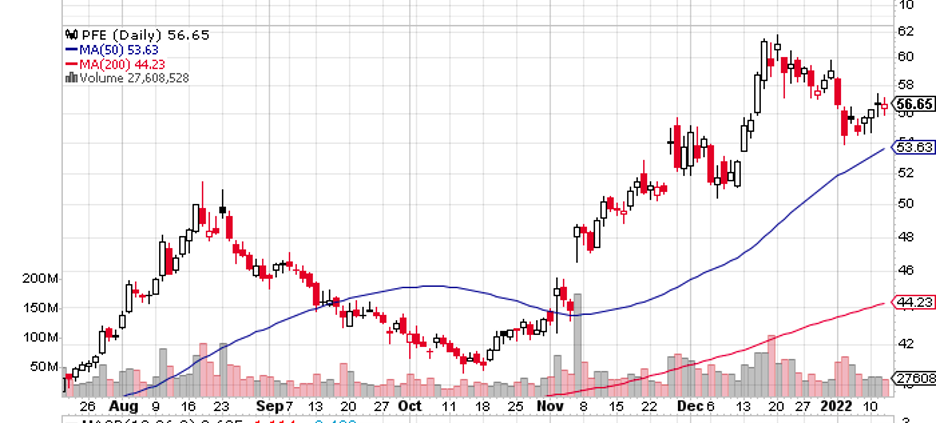Click the 150M volume scale label
Screen dimensions: 936x423
coord(39,308)
